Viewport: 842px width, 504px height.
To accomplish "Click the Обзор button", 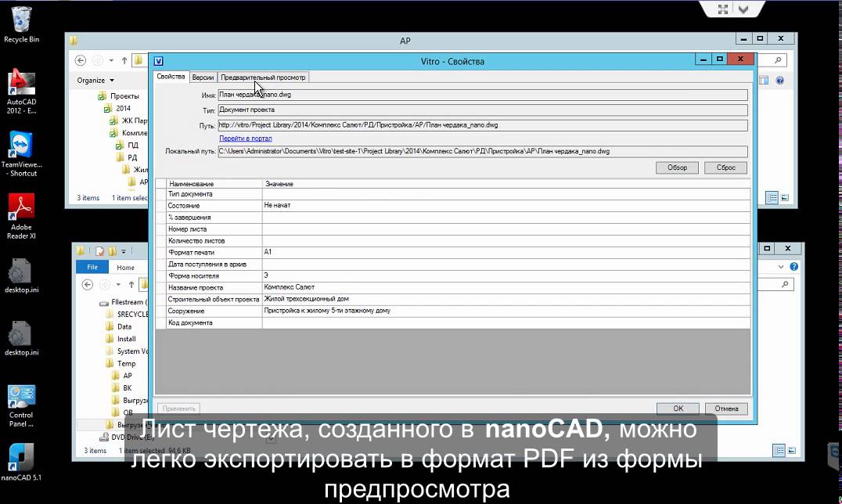I will [x=677, y=167].
